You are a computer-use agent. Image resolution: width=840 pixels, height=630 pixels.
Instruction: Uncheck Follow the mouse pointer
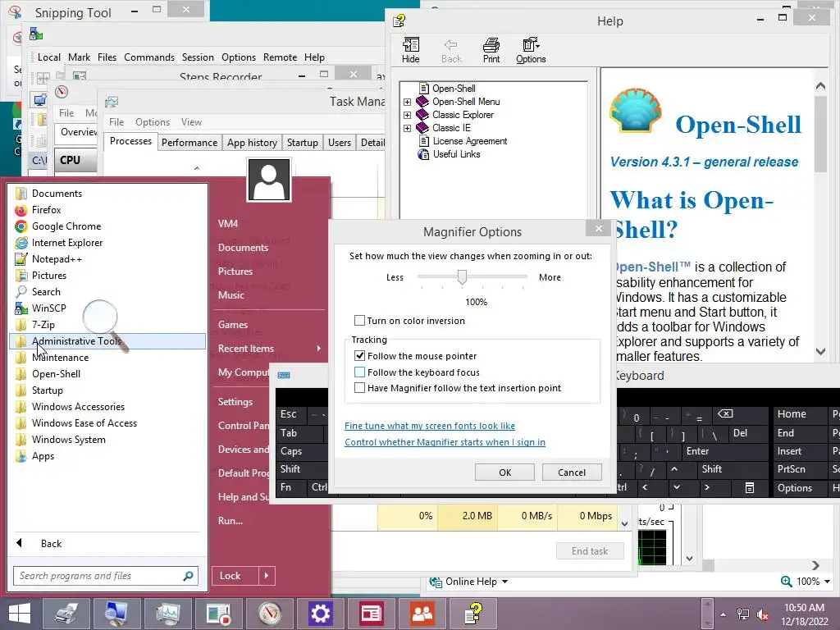359,356
